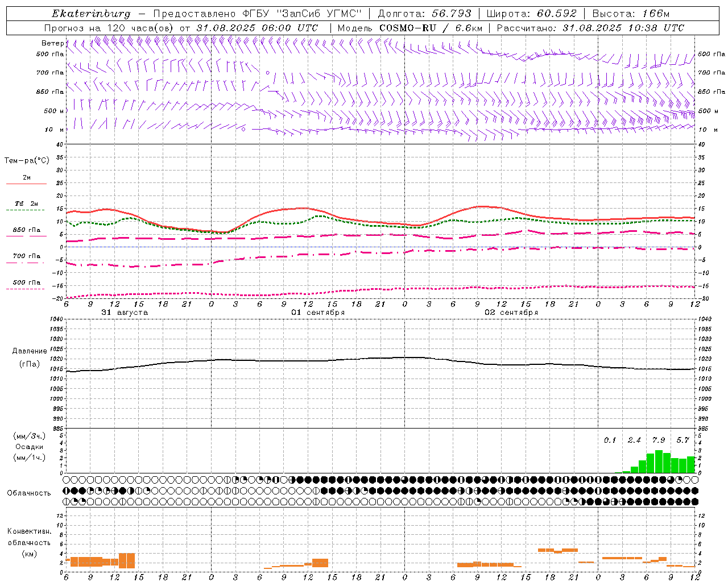Click the Ветер panel label
728x582 pixels.
point(53,43)
